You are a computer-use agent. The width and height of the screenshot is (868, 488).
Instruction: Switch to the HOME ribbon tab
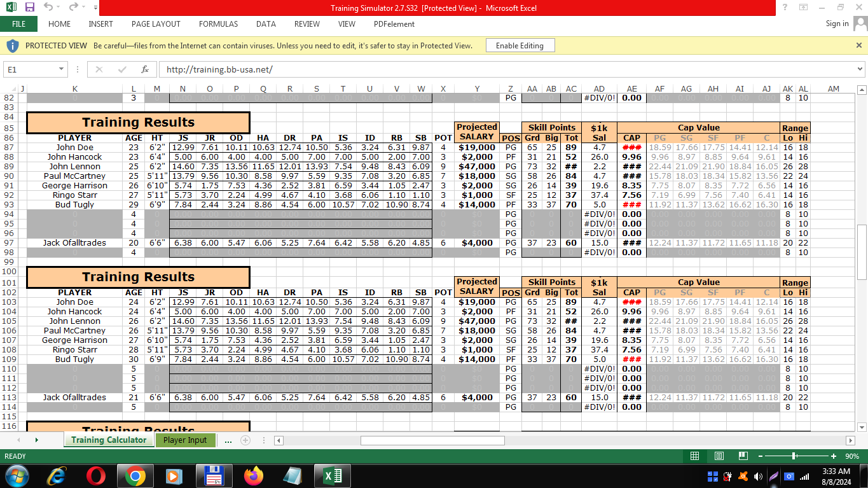tap(59, 24)
